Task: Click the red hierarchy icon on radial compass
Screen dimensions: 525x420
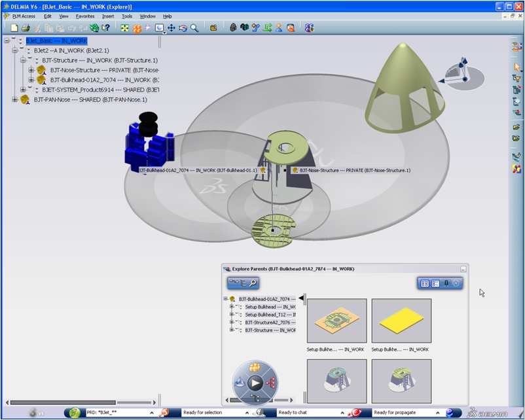Action: (x=270, y=383)
